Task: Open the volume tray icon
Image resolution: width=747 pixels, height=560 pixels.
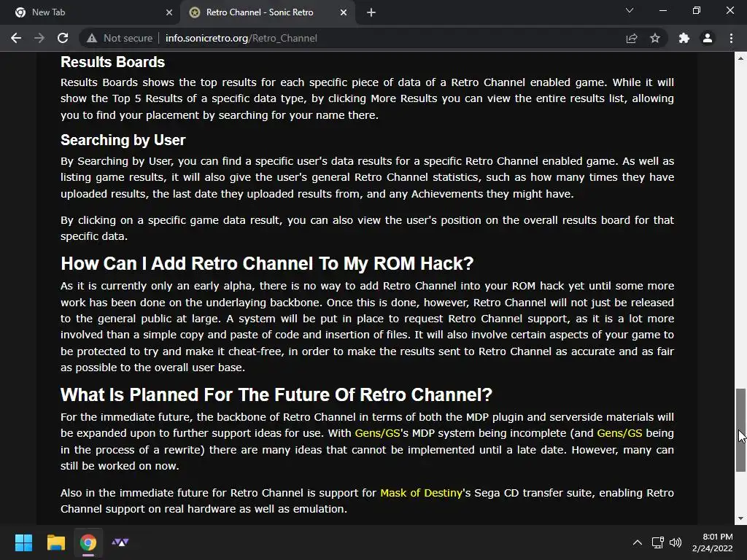Action: 675,542
